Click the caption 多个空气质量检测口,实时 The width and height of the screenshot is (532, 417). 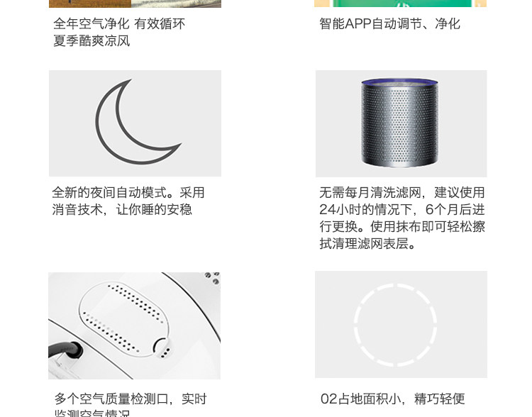(x=131, y=399)
